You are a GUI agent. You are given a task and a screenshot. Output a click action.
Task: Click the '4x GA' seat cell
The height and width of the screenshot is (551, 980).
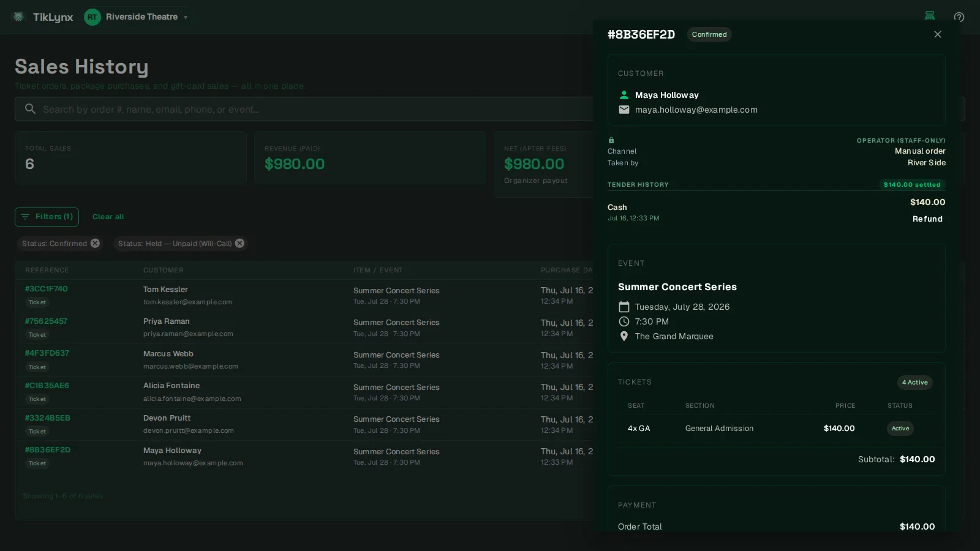(639, 429)
